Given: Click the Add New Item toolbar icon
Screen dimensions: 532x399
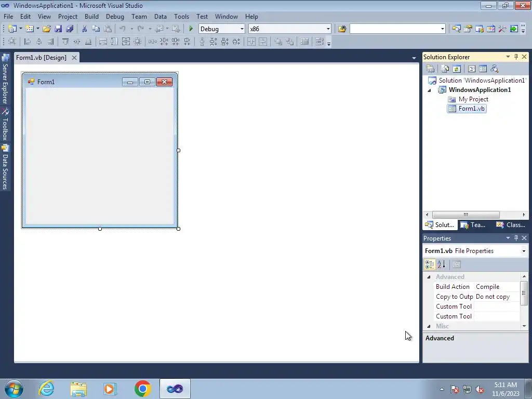Looking at the screenshot, I should (x=30, y=29).
